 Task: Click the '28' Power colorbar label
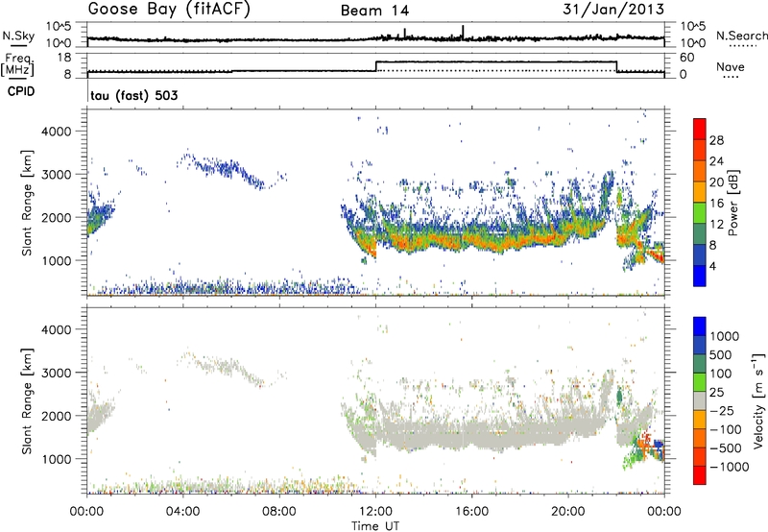click(x=716, y=140)
